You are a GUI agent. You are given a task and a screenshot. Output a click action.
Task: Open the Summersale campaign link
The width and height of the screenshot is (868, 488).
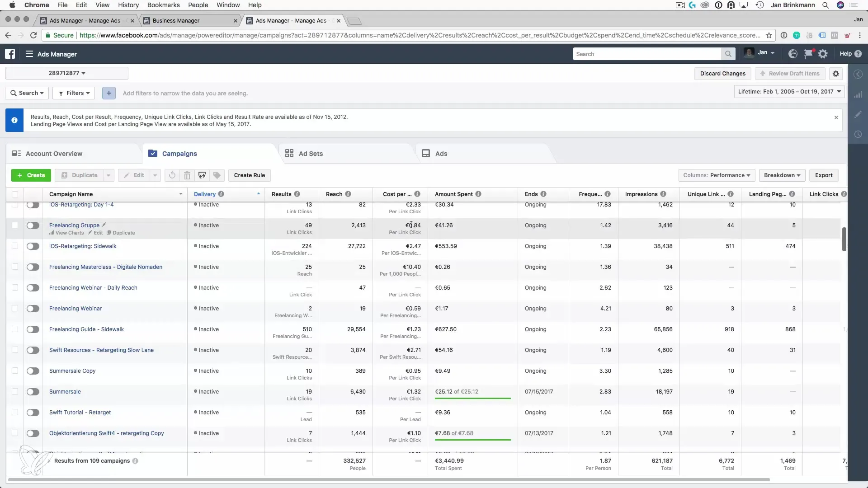pyautogui.click(x=65, y=392)
